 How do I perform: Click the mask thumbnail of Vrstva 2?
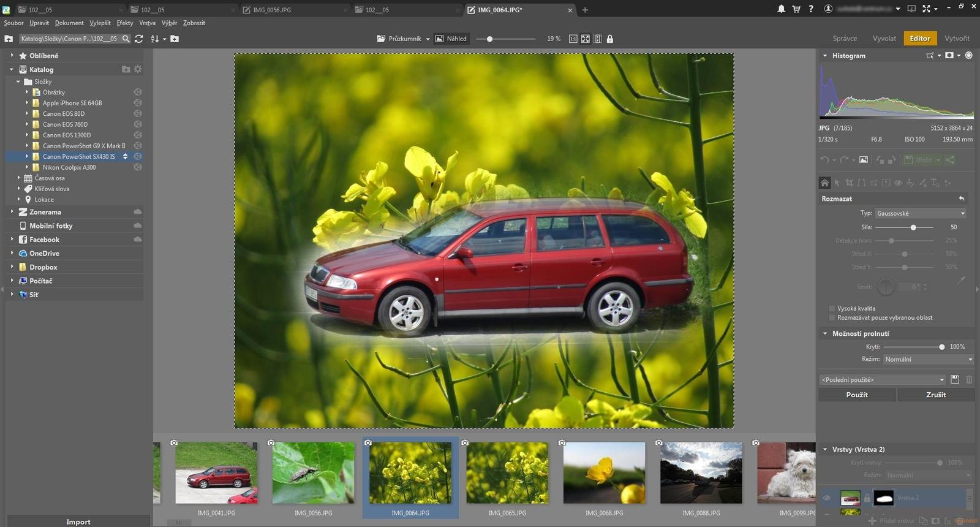point(883,498)
